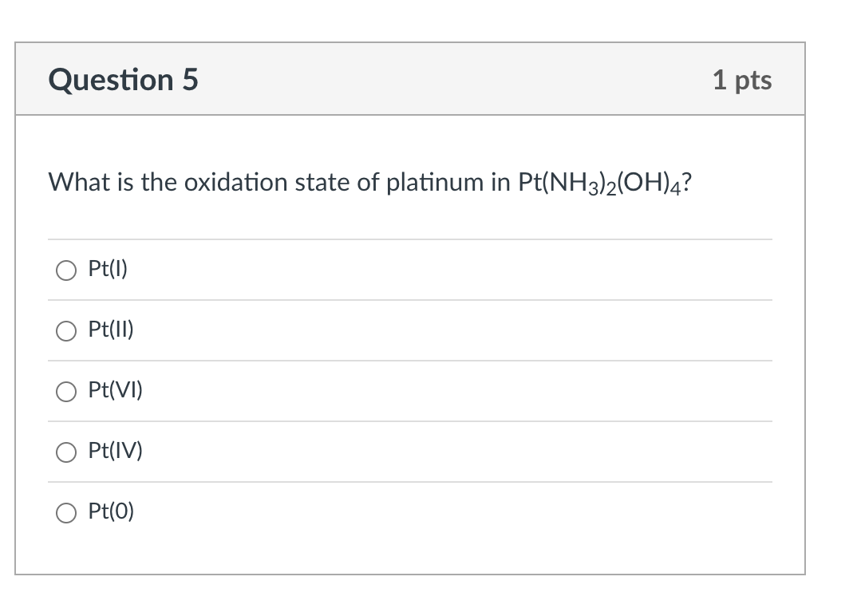857x616 pixels.
Task: Click the Pt(VI) answer label
Action: (x=114, y=390)
